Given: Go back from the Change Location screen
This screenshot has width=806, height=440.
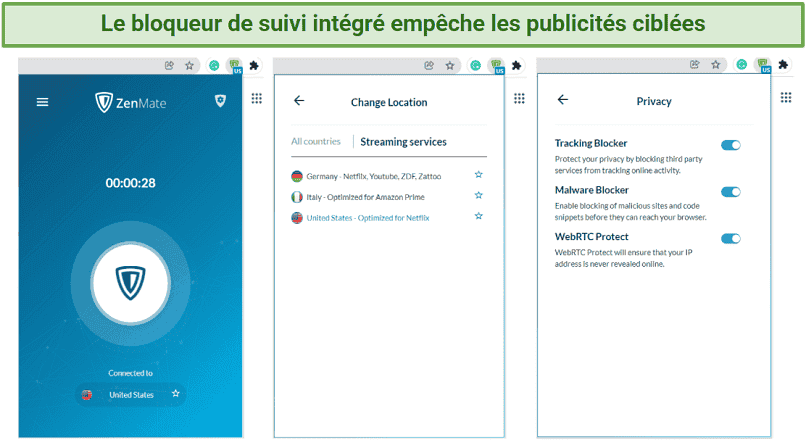Looking at the screenshot, I should click(x=299, y=101).
